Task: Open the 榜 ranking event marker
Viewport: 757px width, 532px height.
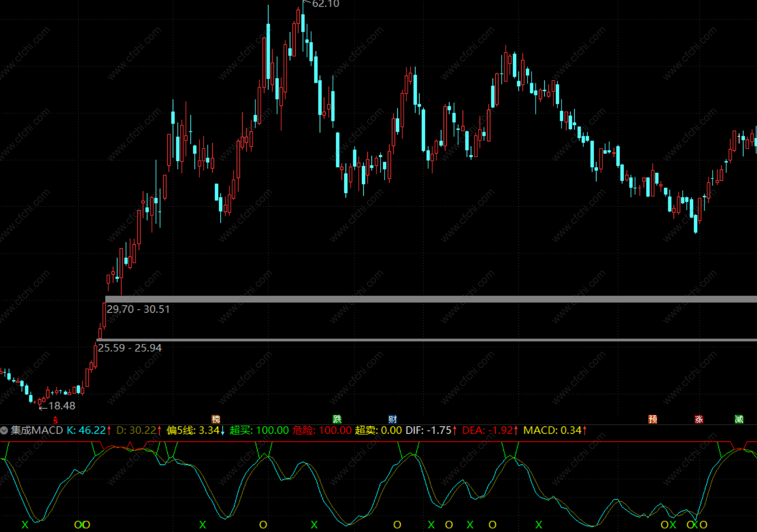Action: point(216,419)
